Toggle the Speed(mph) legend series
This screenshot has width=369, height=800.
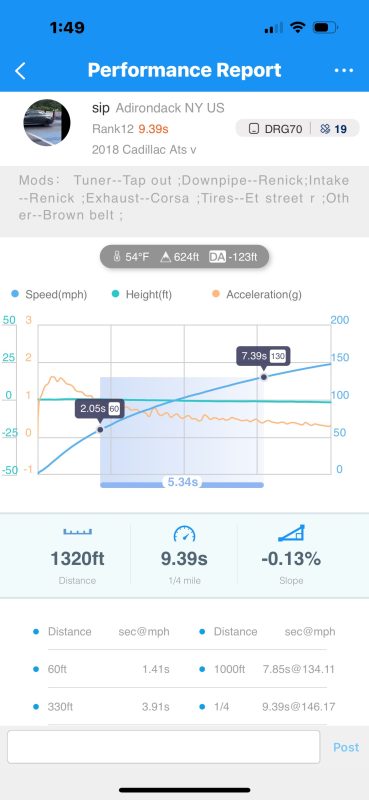click(x=48, y=294)
